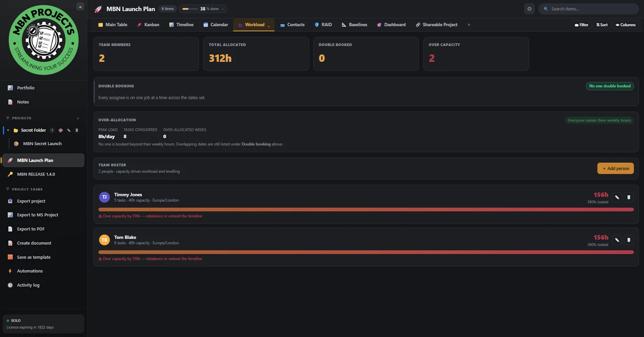Viewport: 644px width, 337px height.
Task: Open the Baselines tab
Action: pyautogui.click(x=354, y=25)
